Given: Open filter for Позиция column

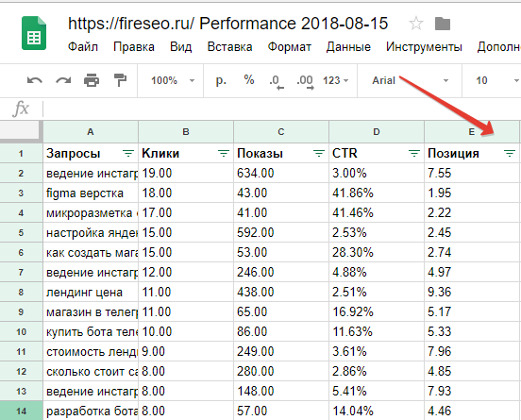Looking at the screenshot, I should 510,153.
